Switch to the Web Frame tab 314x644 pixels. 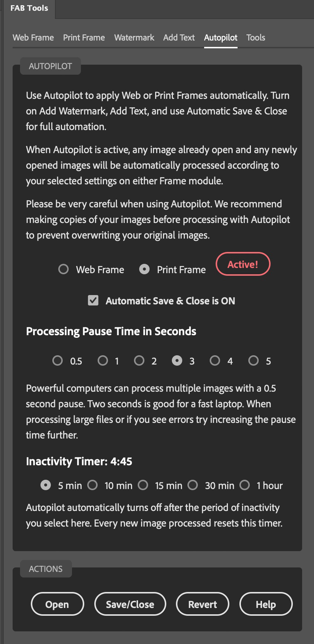(33, 38)
